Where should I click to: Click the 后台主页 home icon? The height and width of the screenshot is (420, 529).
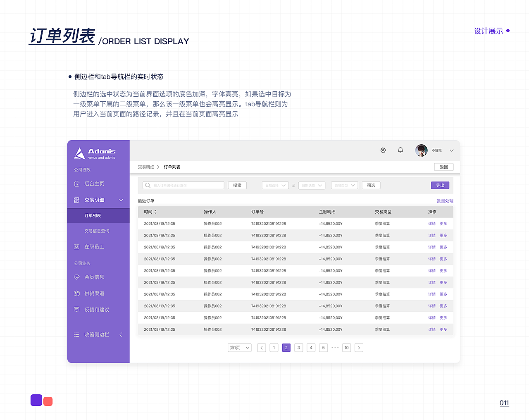click(76, 184)
